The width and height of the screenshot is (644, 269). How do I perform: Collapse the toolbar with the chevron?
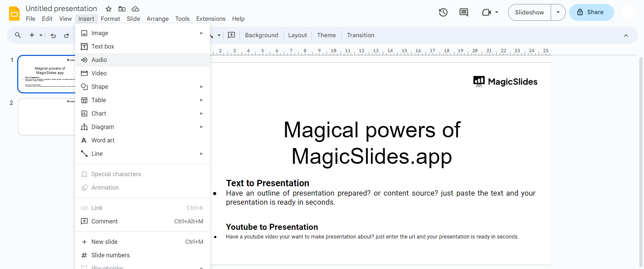626,36
